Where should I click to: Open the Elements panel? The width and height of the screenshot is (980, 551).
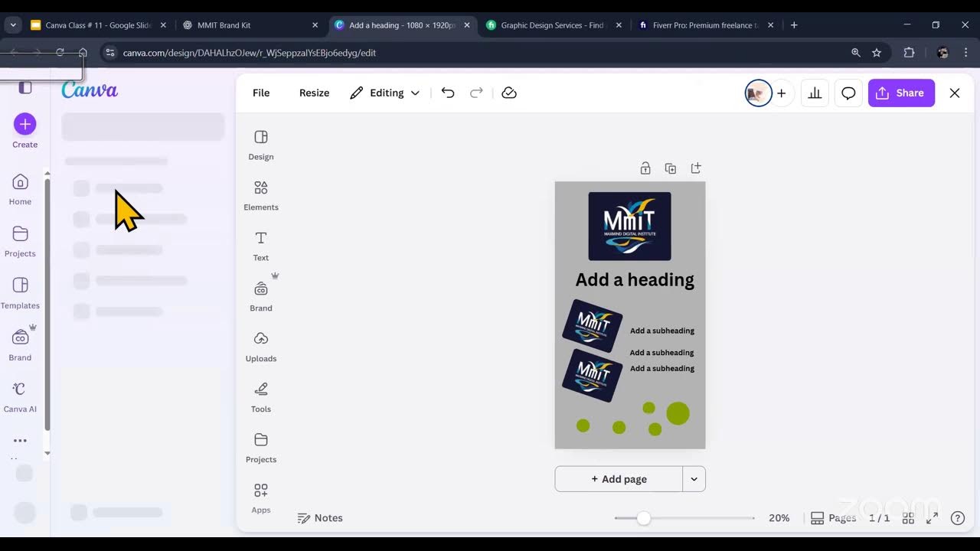261,195
